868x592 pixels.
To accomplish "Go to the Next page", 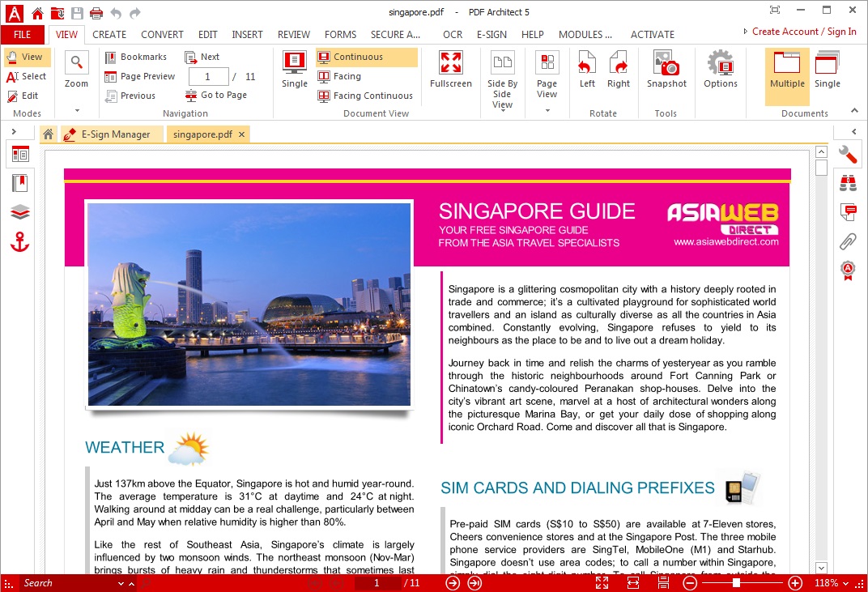I will tap(202, 57).
